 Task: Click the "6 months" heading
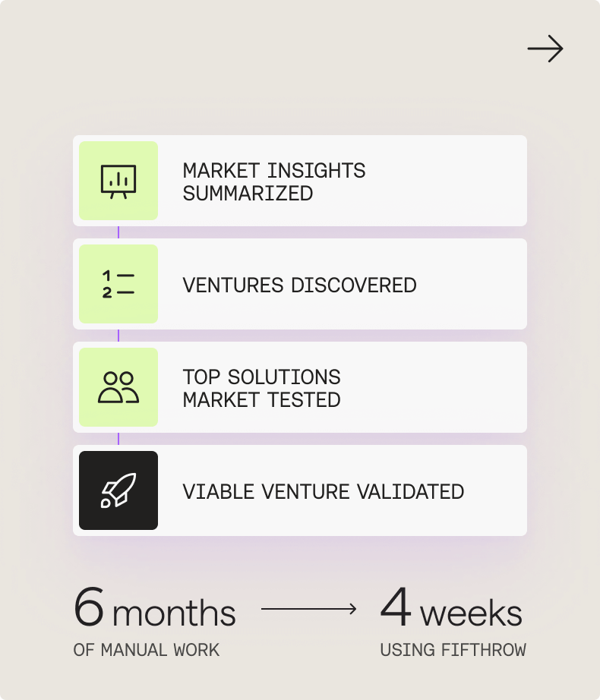pyautogui.click(x=154, y=607)
